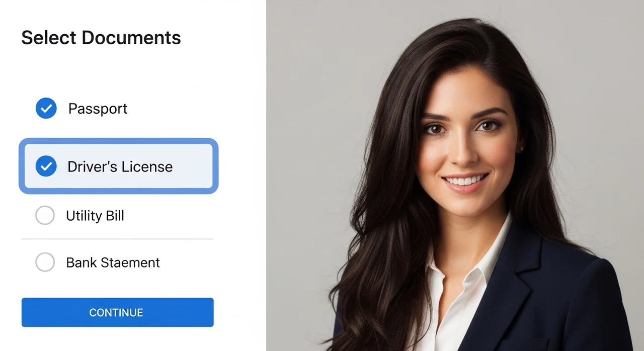The width and height of the screenshot is (644, 351).
Task: Click the Passport label text
Action: [x=98, y=109]
